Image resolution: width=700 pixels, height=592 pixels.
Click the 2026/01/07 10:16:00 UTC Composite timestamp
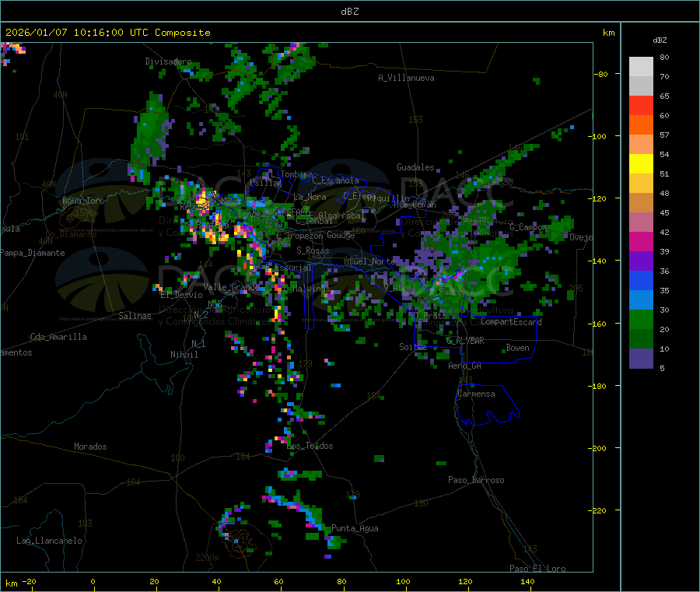pyautogui.click(x=107, y=33)
